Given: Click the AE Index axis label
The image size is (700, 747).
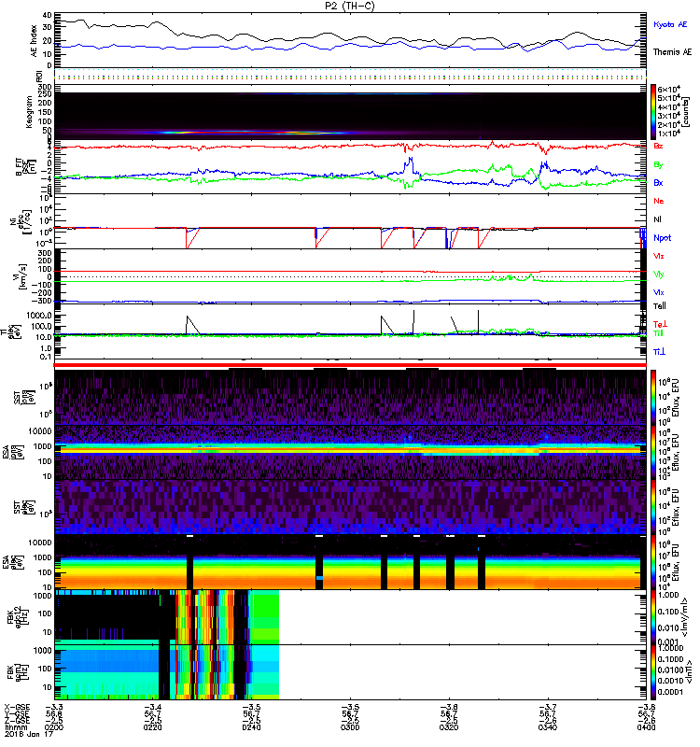Looking at the screenshot, I should pos(34,41).
